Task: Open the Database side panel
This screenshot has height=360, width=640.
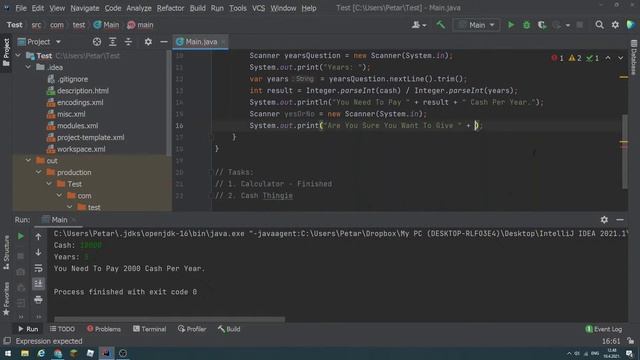Action: point(634,57)
